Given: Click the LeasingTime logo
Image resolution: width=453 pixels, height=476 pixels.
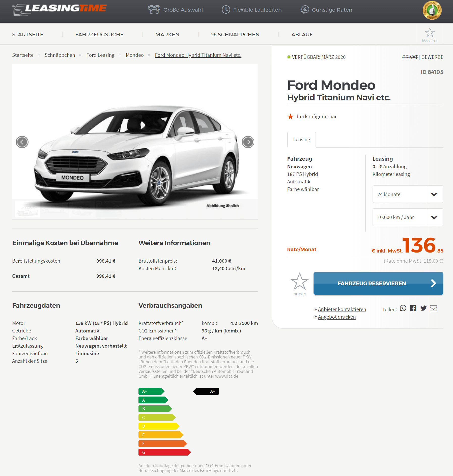Looking at the screenshot, I should tap(59, 10).
